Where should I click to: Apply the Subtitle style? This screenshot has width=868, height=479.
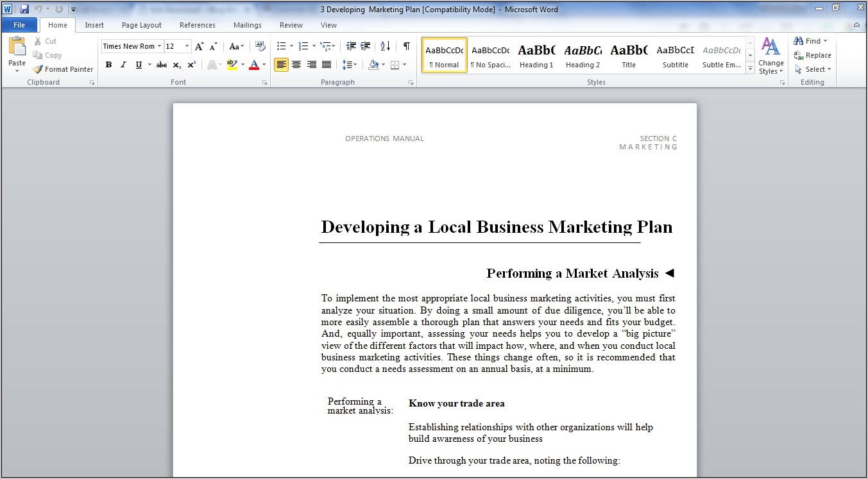(x=675, y=55)
